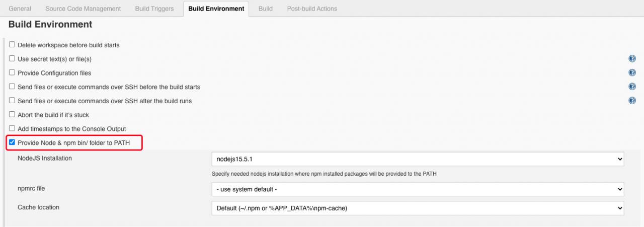Open the Source Code Management tab
The image size is (644, 227).
coord(83,9)
